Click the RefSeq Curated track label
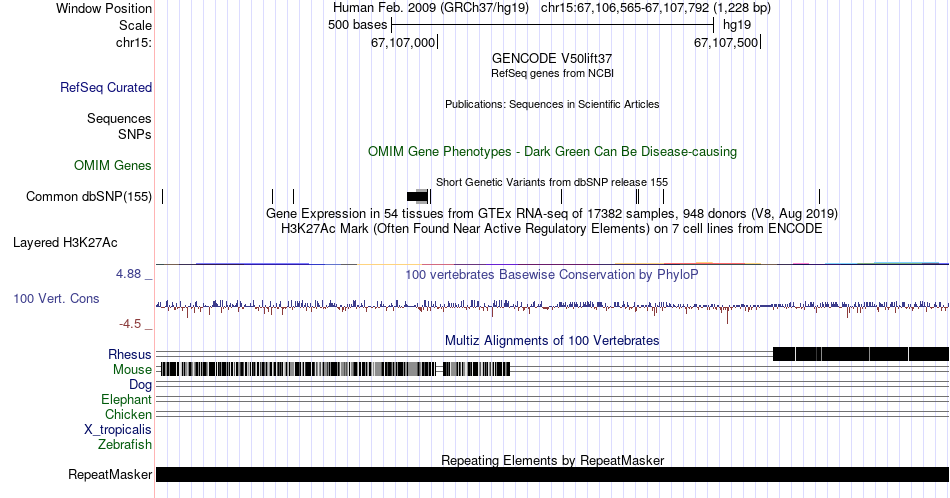950x498 pixels. [x=106, y=87]
